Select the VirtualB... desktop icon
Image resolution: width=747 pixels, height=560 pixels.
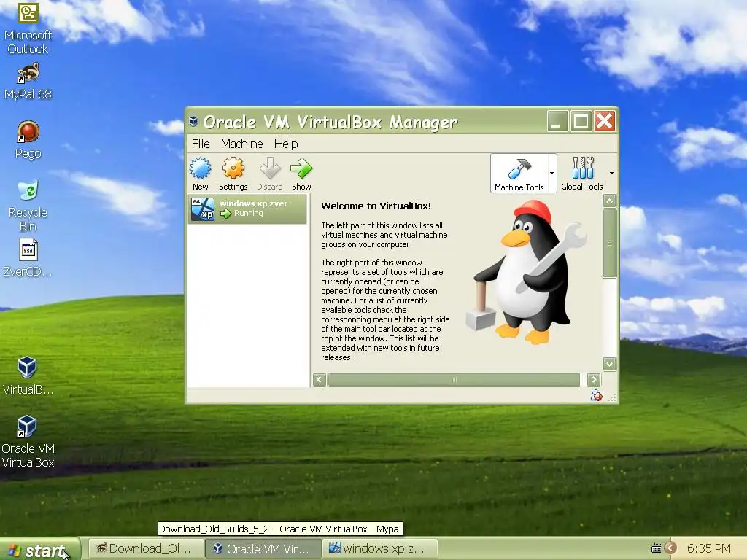28,376
